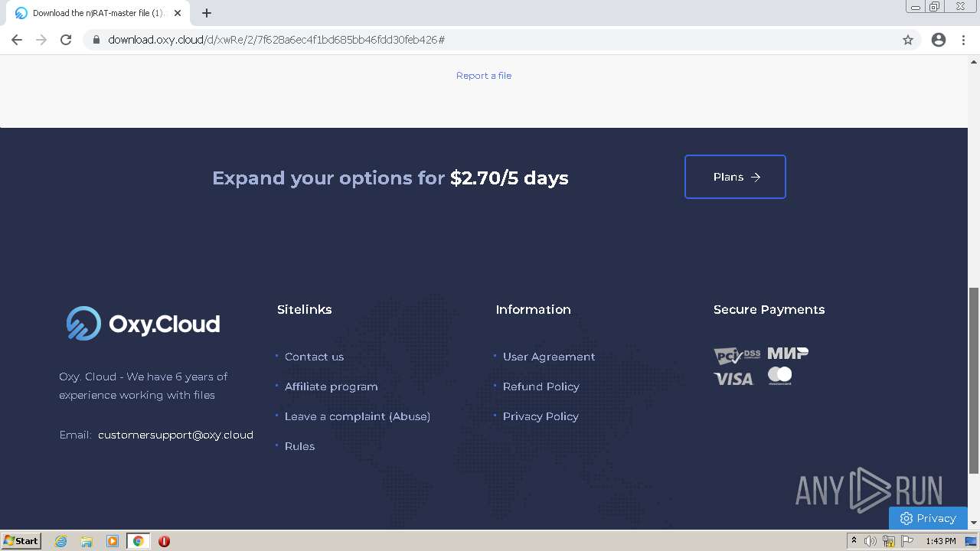Click the browser forward arrow
Screen dimensions: 980x551
coord(41,40)
